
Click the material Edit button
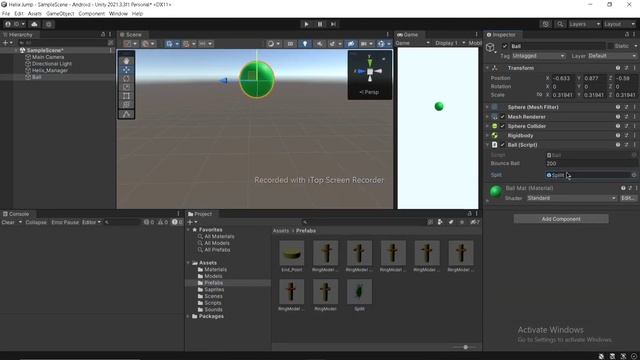click(628, 198)
